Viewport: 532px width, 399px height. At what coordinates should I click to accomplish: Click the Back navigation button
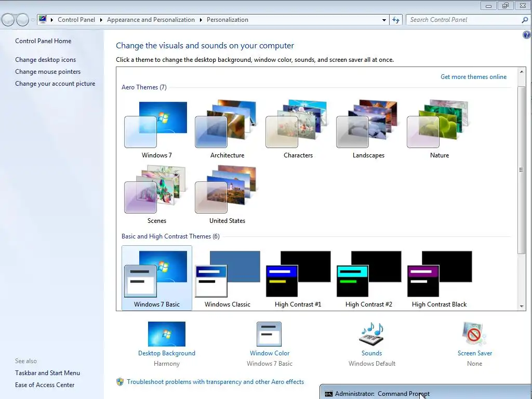coord(8,20)
